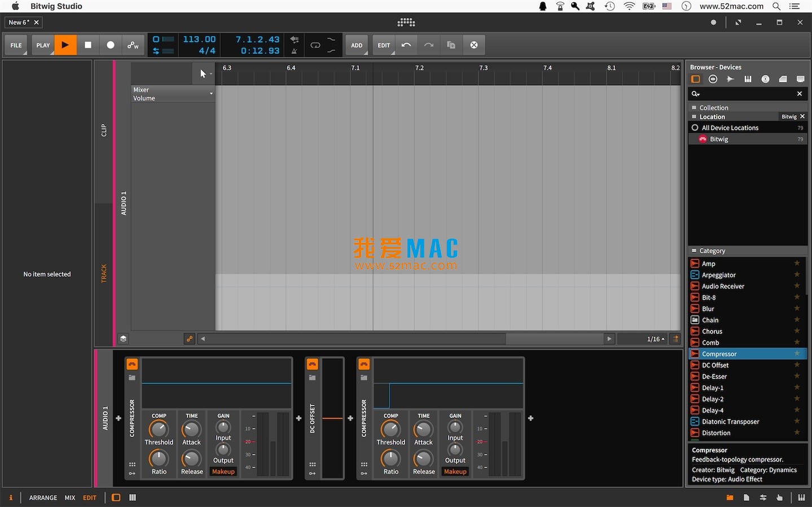Image resolution: width=812 pixels, height=507 pixels.
Task: Select the Bitwig location row
Action: pos(748,139)
